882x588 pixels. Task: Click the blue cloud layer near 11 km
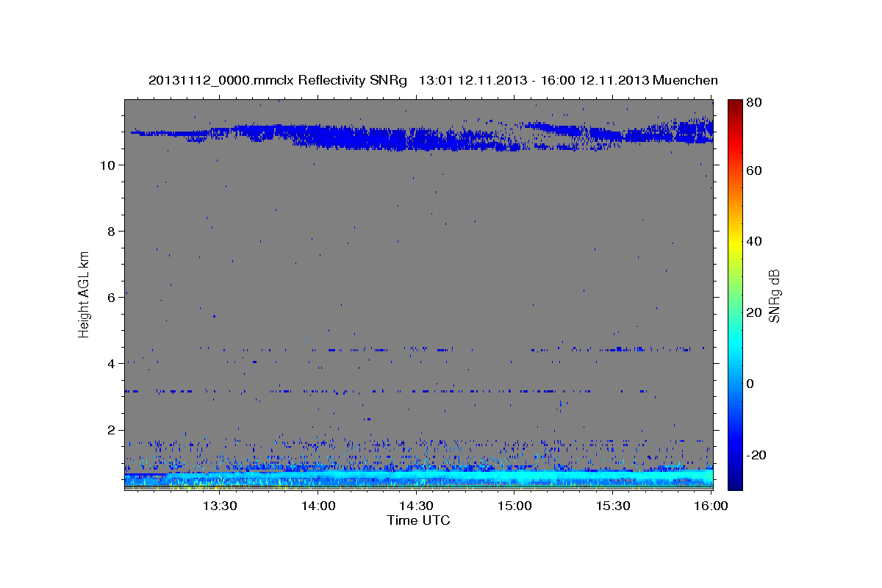point(421,134)
